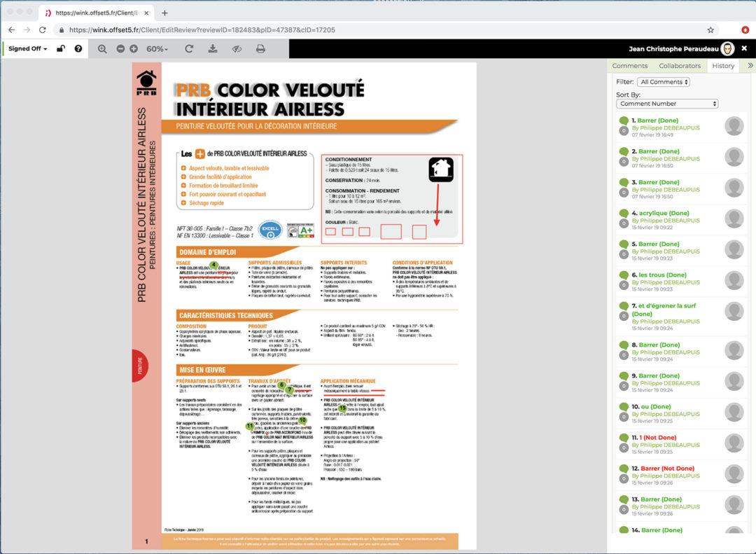
Task: Zoom in with the plus icon
Action: pyautogui.click(x=134, y=49)
